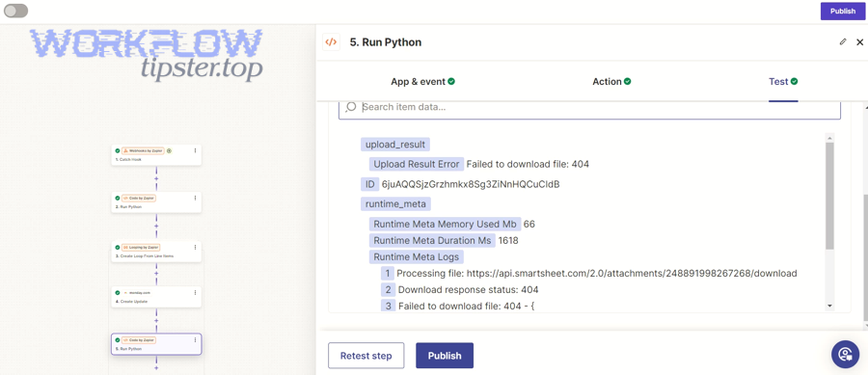Screen dimensions: 868x375
Task: Toggle the Zap on/off switch
Action: pyautogui.click(x=15, y=11)
